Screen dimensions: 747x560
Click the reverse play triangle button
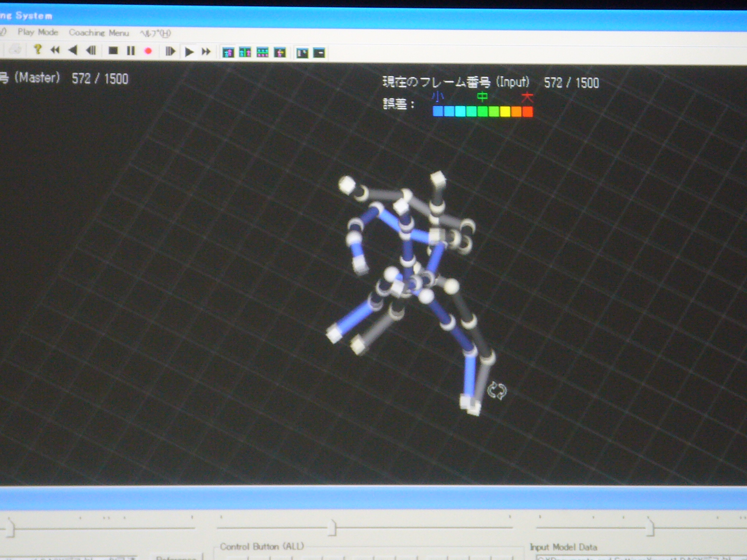point(73,50)
